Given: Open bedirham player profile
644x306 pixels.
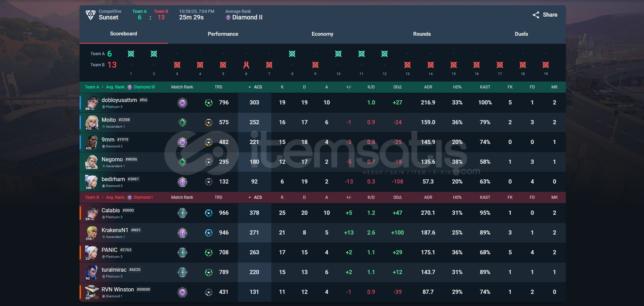Looking at the screenshot, I should (113, 179).
